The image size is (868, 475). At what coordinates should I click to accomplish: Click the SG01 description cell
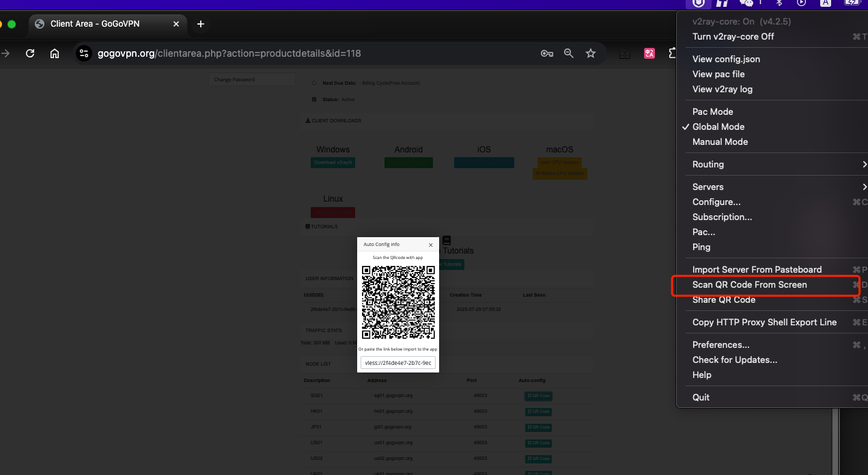click(317, 396)
